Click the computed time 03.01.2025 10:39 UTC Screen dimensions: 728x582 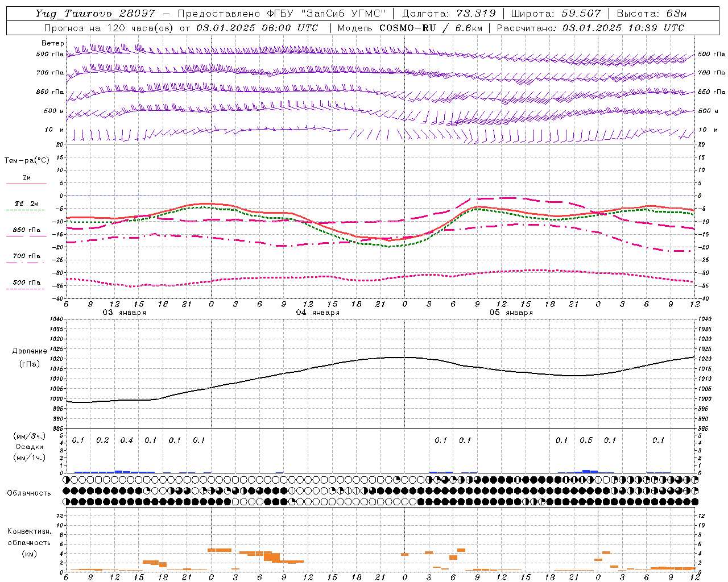coord(623,28)
